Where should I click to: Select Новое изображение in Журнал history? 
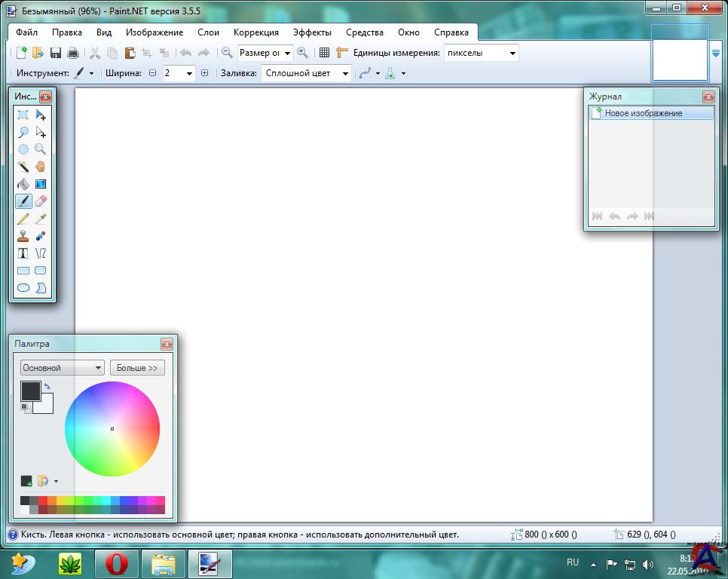(643, 113)
